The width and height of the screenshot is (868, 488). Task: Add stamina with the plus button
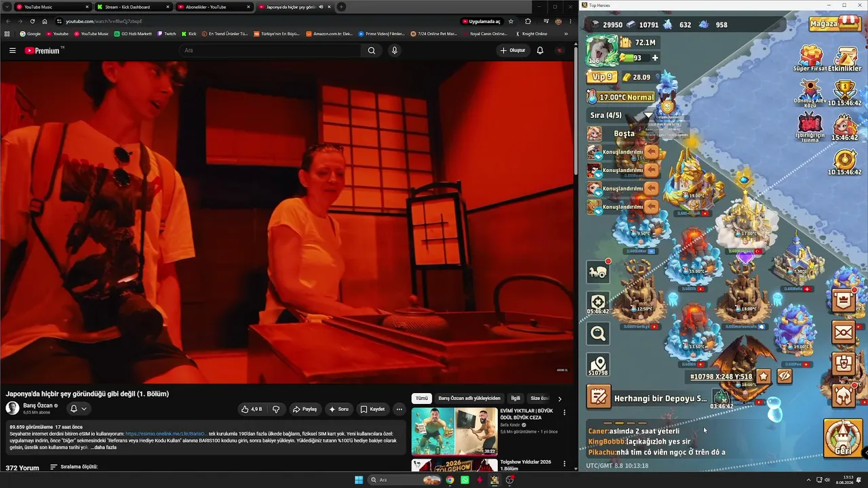(x=654, y=58)
